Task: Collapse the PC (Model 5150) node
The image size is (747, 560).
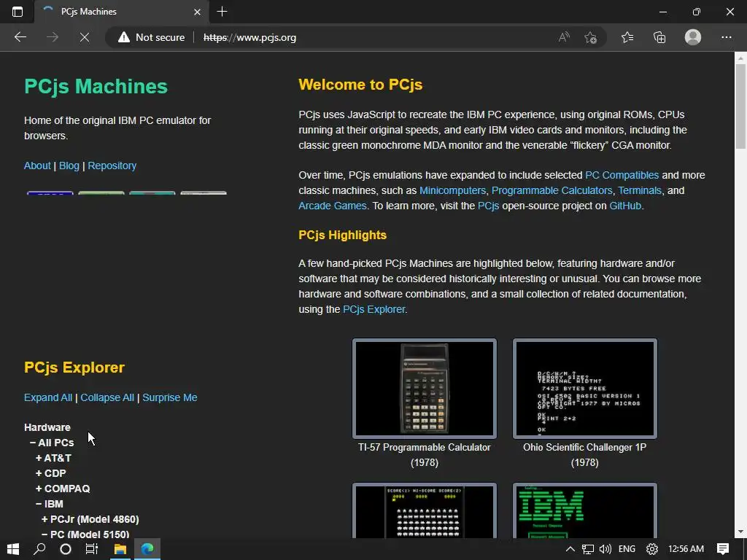Action: (x=85, y=534)
